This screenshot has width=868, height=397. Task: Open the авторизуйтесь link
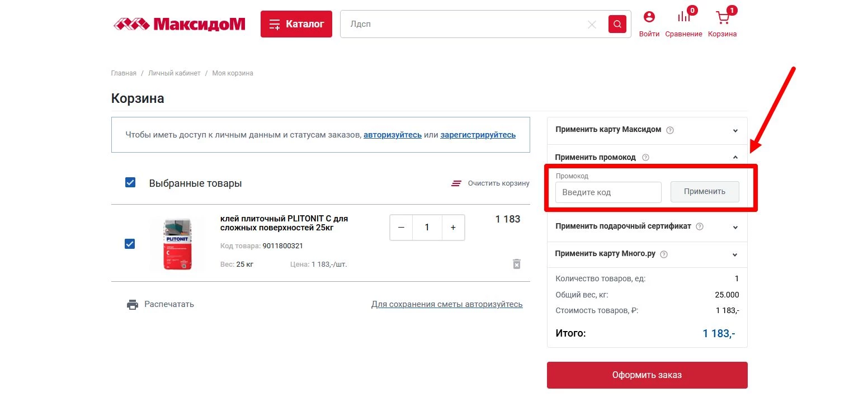[x=392, y=134]
